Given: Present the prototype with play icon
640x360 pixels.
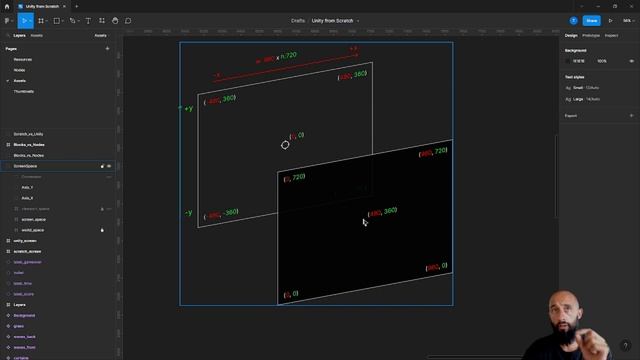Looking at the screenshot, I should tap(611, 20).
